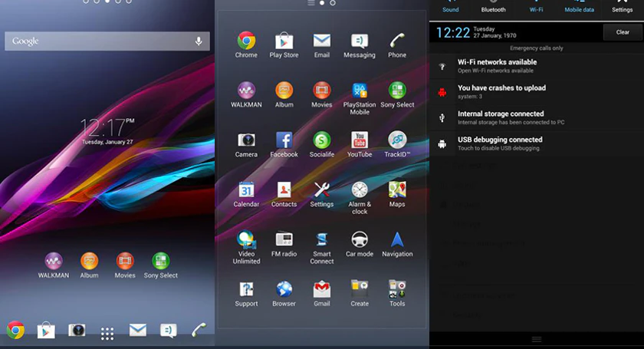Launch the Camera app in drawer
This screenshot has height=349, width=644.
246,144
